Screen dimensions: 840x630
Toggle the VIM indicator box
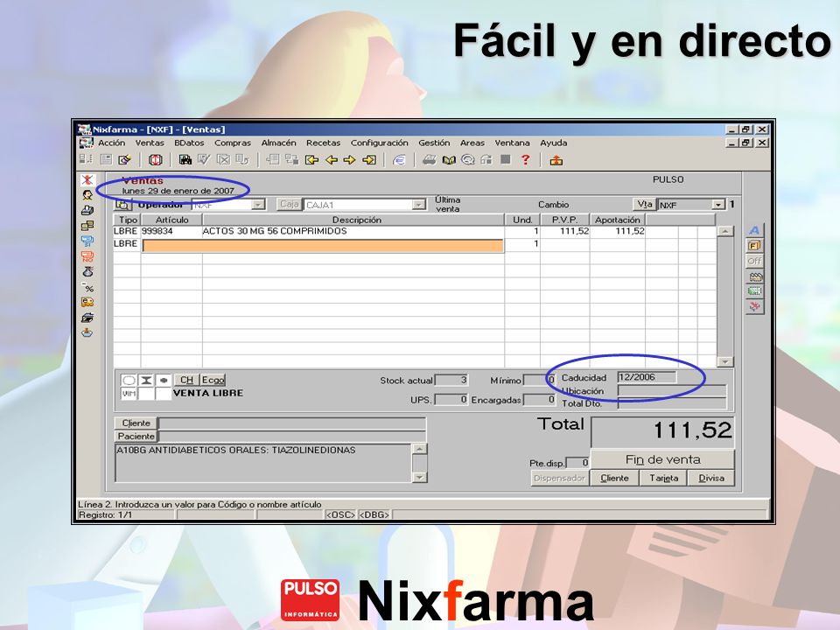coord(129,393)
